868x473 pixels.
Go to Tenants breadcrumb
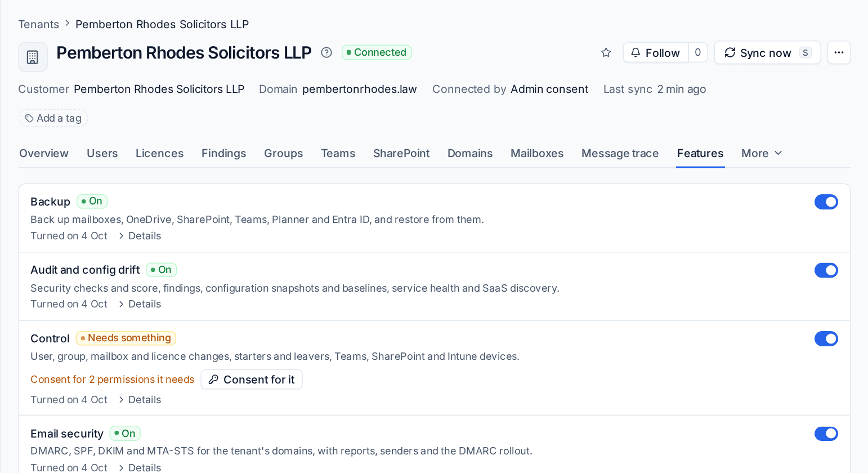pos(38,24)
